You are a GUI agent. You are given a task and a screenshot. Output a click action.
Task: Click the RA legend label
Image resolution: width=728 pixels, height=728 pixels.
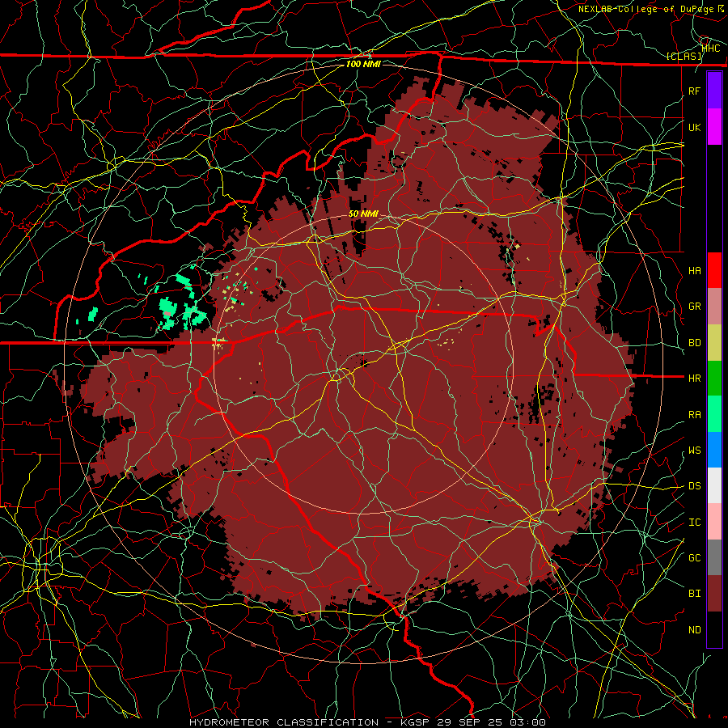coord(694,415)
